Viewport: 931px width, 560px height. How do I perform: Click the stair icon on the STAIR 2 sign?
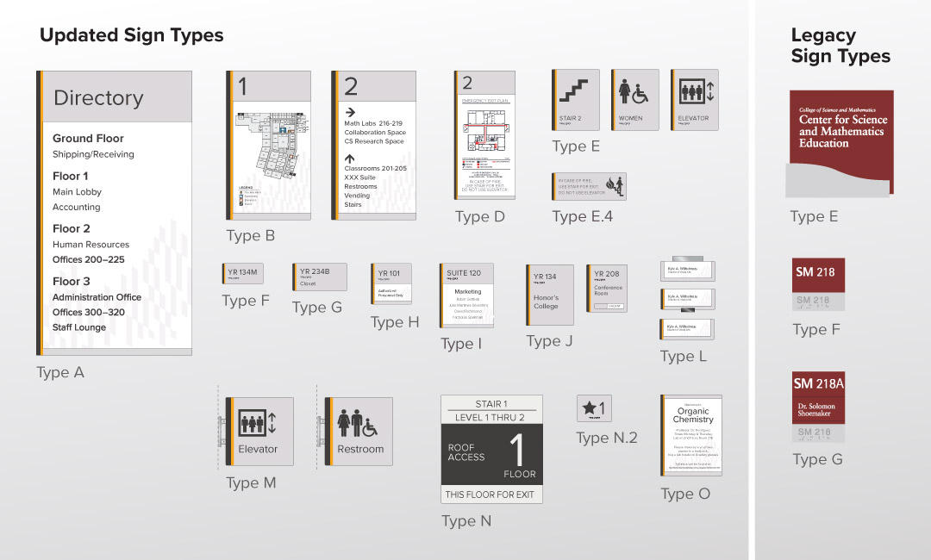(x=575, y=91)
